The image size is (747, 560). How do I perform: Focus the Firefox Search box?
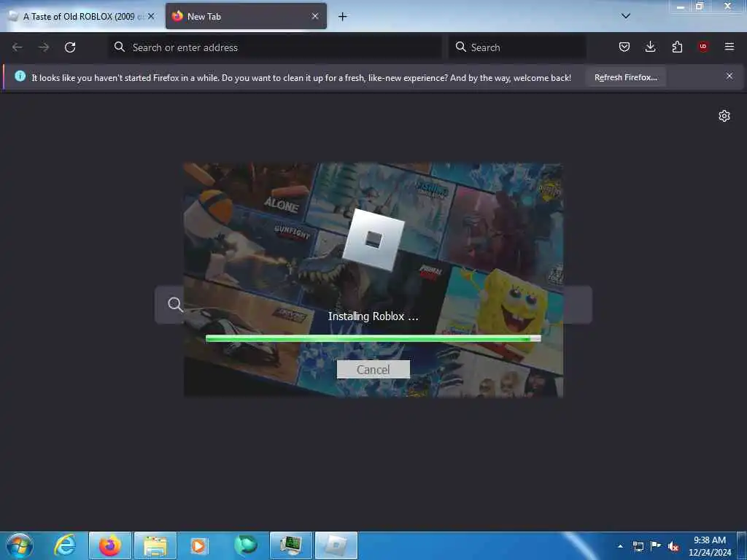(x=517, y=47)
